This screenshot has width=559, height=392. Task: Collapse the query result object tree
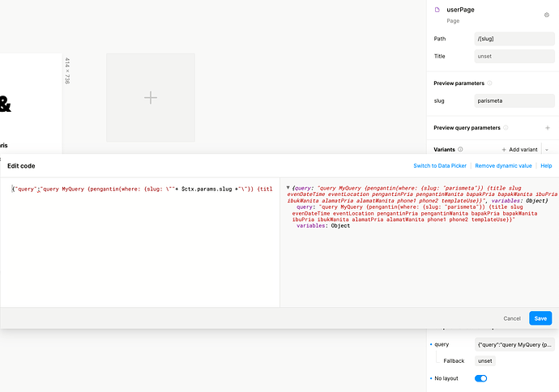coord(288,188)
